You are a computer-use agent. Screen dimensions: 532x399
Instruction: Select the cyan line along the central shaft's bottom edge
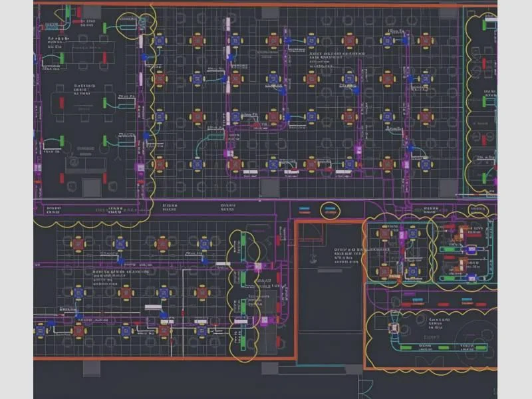pyautogui.click(x=329, y=364)
